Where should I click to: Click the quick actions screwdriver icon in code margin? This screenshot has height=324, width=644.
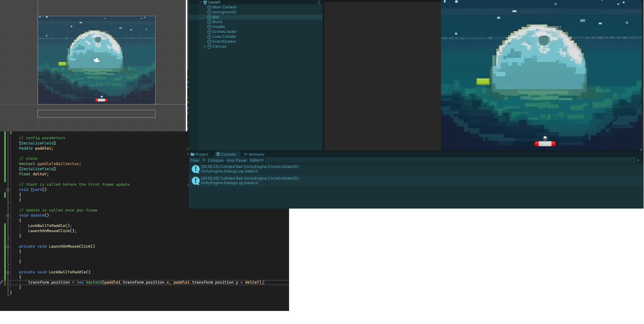1,283
